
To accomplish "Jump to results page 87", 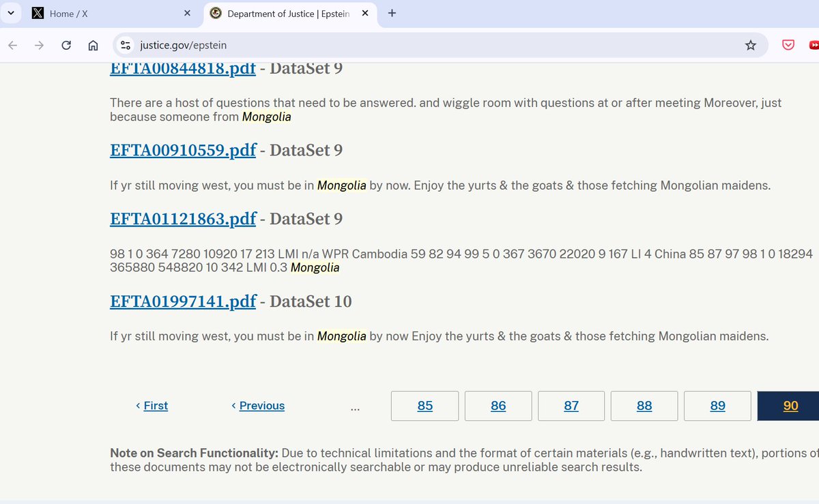I will point(571,406).
